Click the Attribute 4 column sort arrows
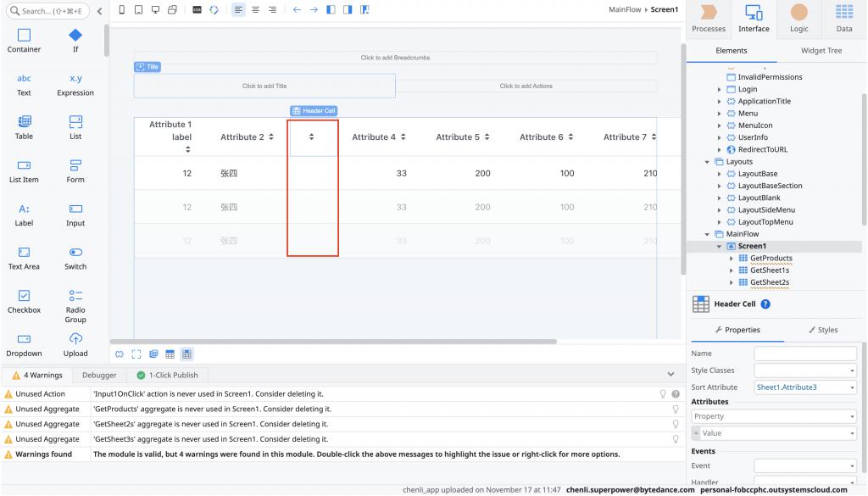The image size is (868, 496). click(403, 137)
